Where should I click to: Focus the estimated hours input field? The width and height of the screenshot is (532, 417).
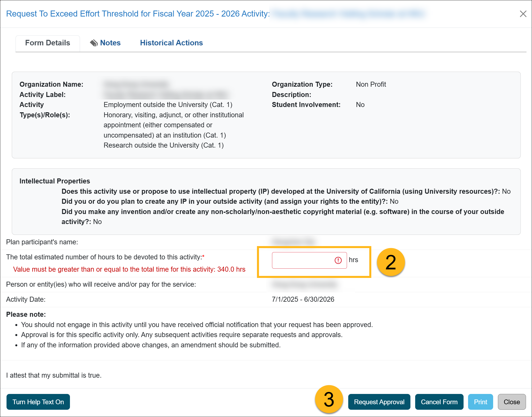click(x=302, y=260)
